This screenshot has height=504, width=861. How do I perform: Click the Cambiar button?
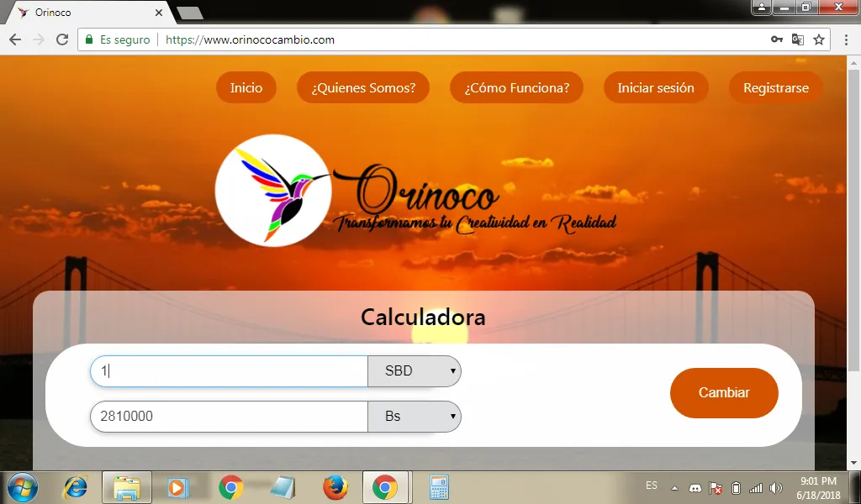tap(724, 392)
